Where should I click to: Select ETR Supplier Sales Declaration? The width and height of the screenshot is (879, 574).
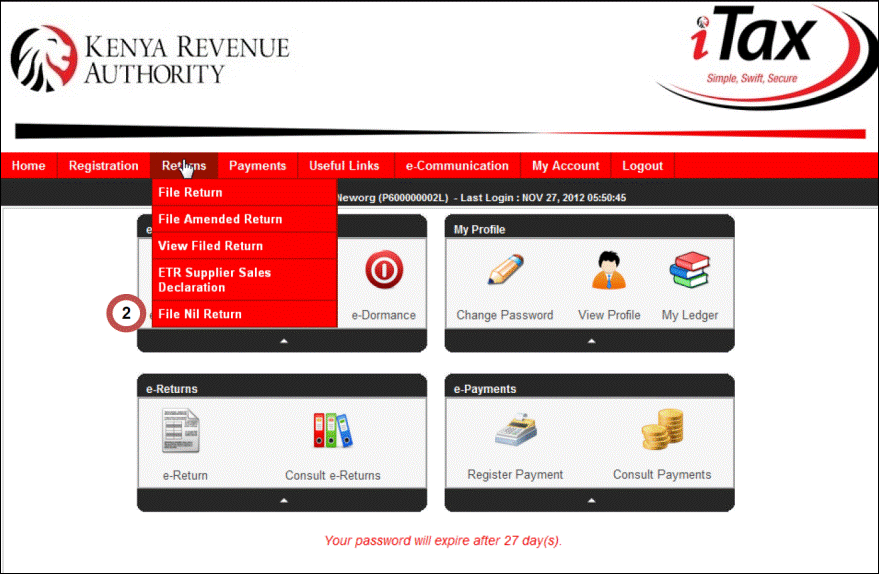pyautogui.click(x=244, y=280)
